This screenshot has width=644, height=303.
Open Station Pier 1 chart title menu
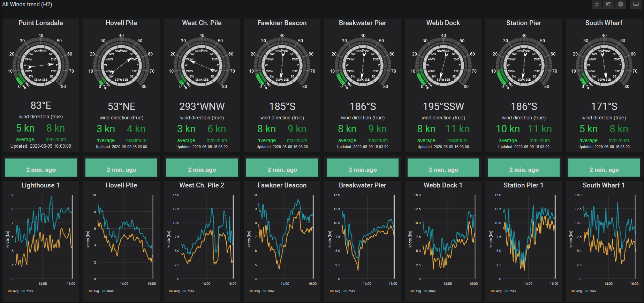point(523,185)
